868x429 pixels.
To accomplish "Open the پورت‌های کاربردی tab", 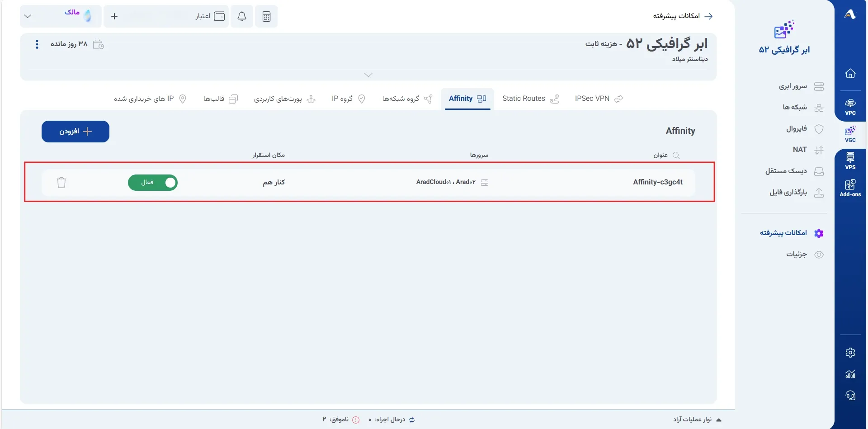I will [285, 99].
